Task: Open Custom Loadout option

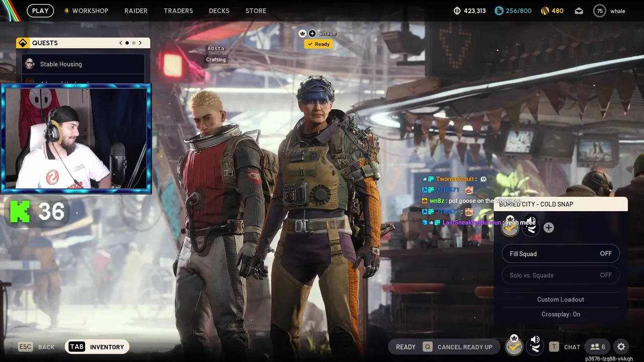Action: tap(560, 299)
